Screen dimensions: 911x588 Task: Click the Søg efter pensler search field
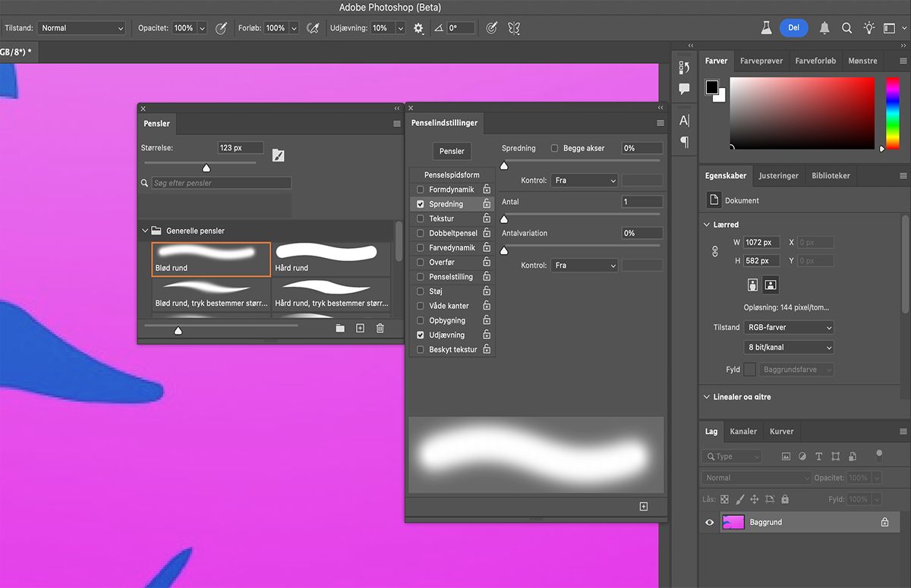tap(221, 183)
